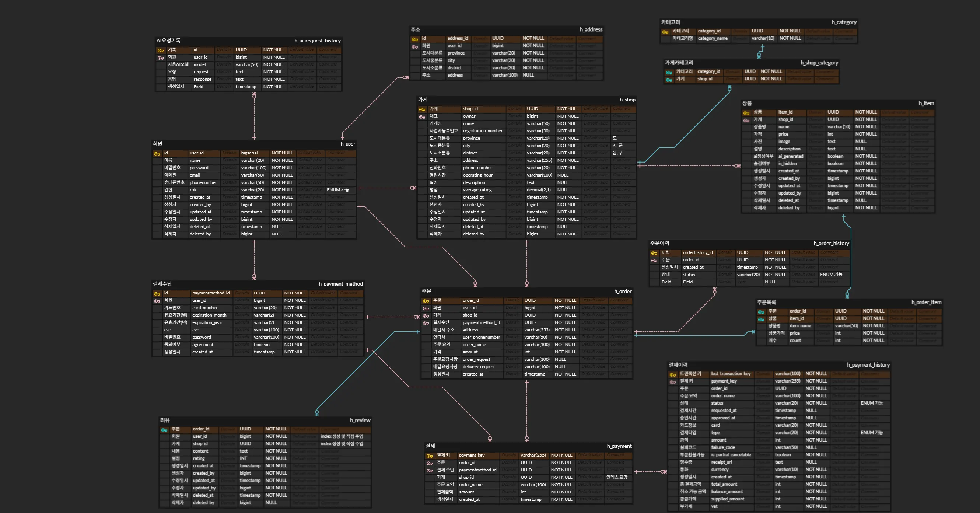Viewport: 980px width, 513px height.
Task: Click the foreign key icon for paymentmethod_id in h_payment
Action: click(x=430, y=471)
